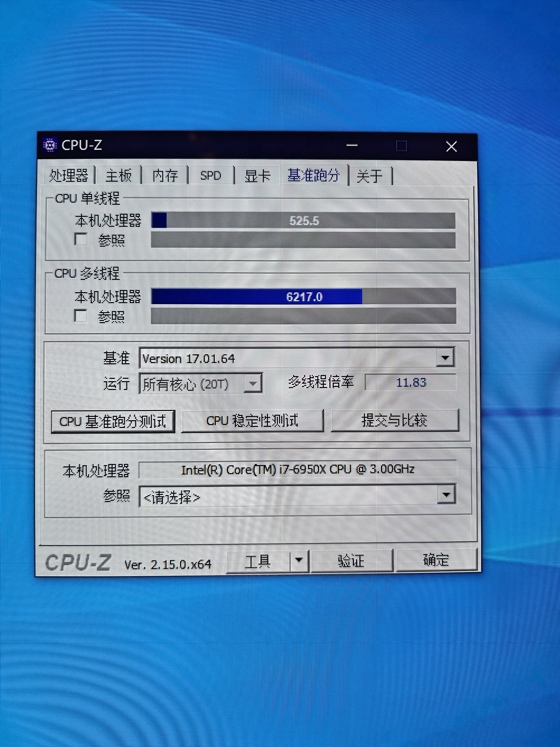This screenshot has height=747, width=560.
Task: Switch to the 处理器 tab
Action: point(69,176)
